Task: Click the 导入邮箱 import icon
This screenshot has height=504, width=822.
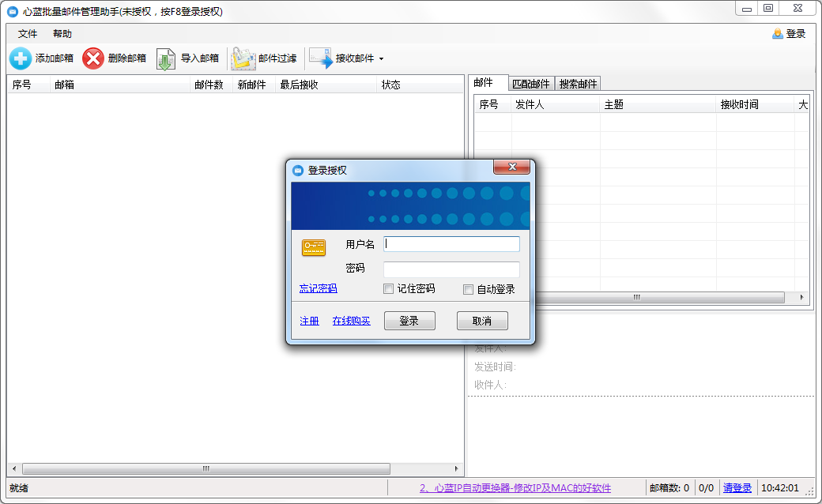Action: tap(165, 59)
